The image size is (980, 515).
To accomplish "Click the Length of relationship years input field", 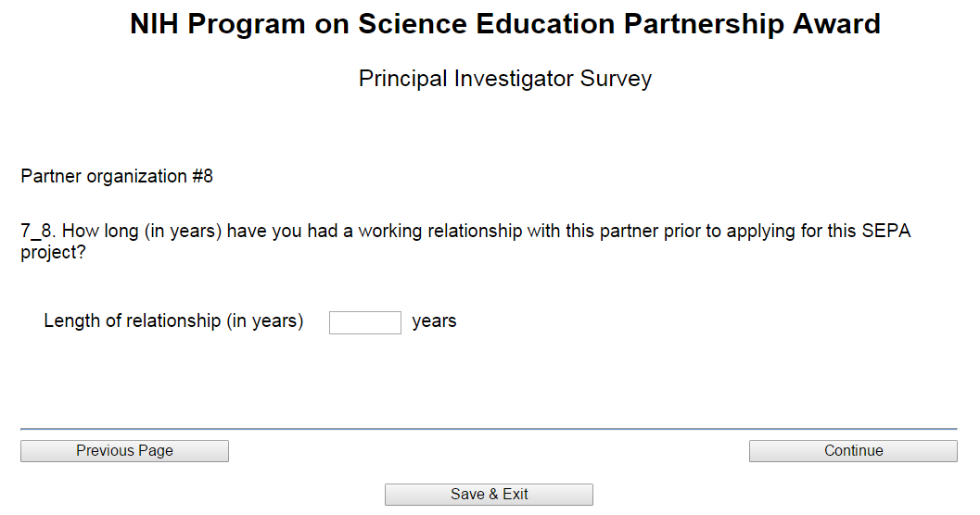I will coord(364,322).
